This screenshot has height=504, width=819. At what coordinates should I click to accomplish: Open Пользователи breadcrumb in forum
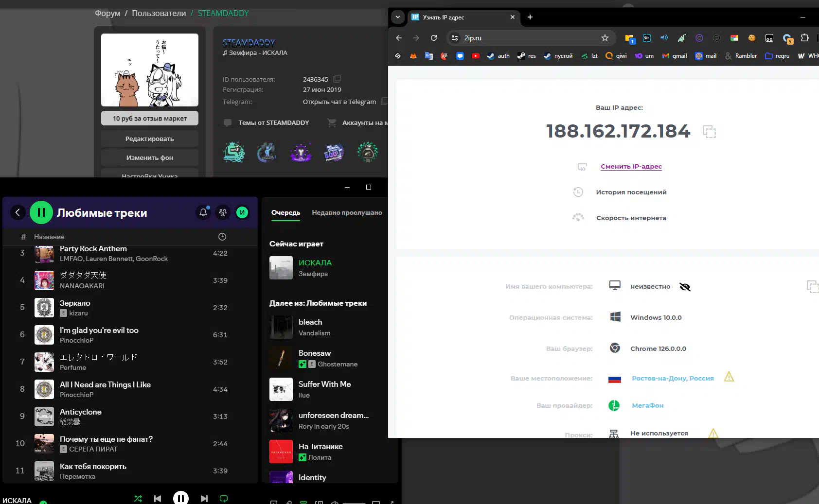point(159,13)
